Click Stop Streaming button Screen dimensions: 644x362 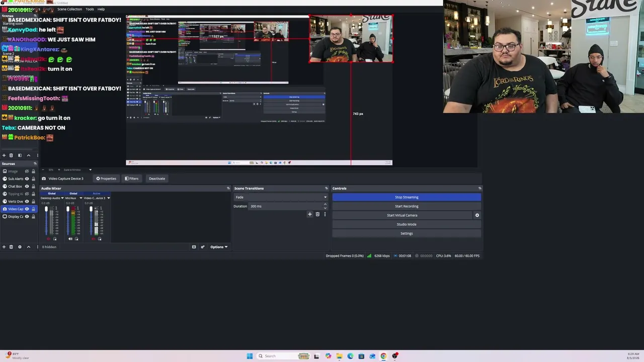(x=407, y=197)
